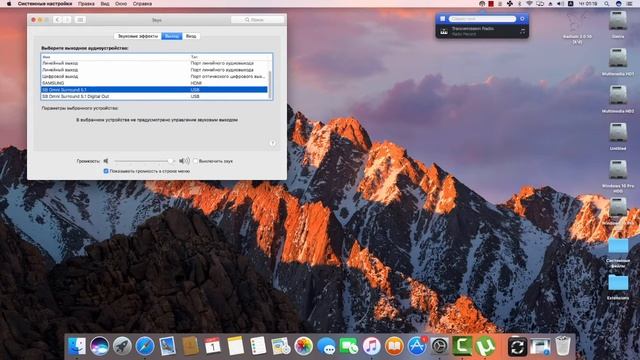The image size is (640, 360).
Task: Open the Untitled drive on desktop
Action: pyautogui.click(x=618, y=134)
